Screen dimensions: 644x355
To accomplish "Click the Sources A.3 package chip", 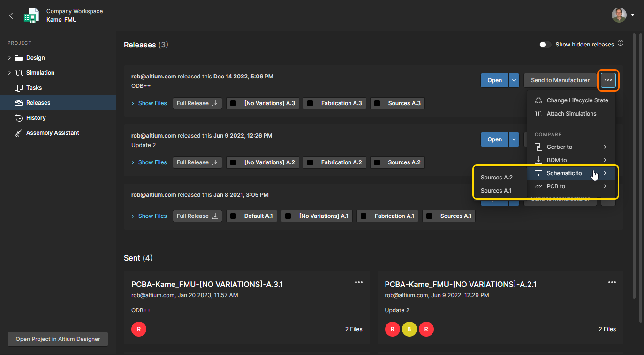I will pos(398,103).
